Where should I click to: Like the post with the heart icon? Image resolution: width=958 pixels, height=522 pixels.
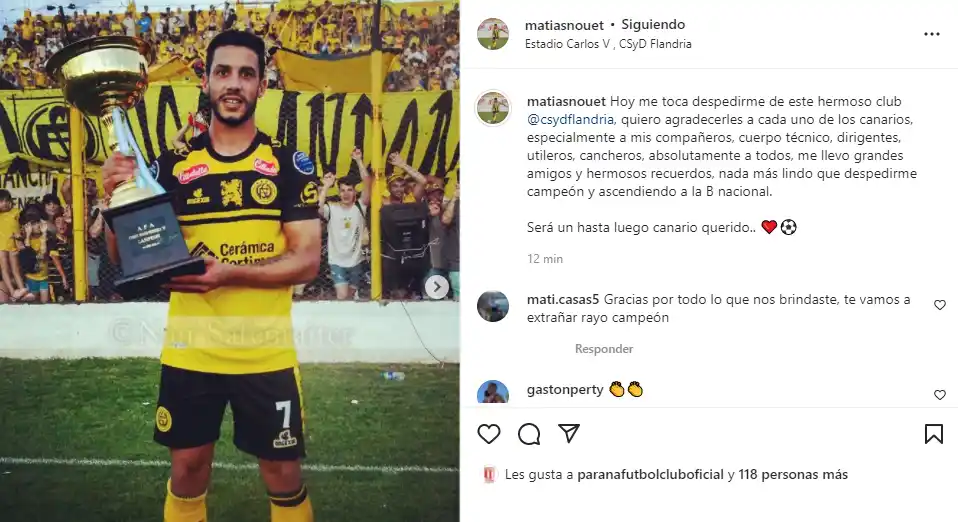tap(489, 434)
